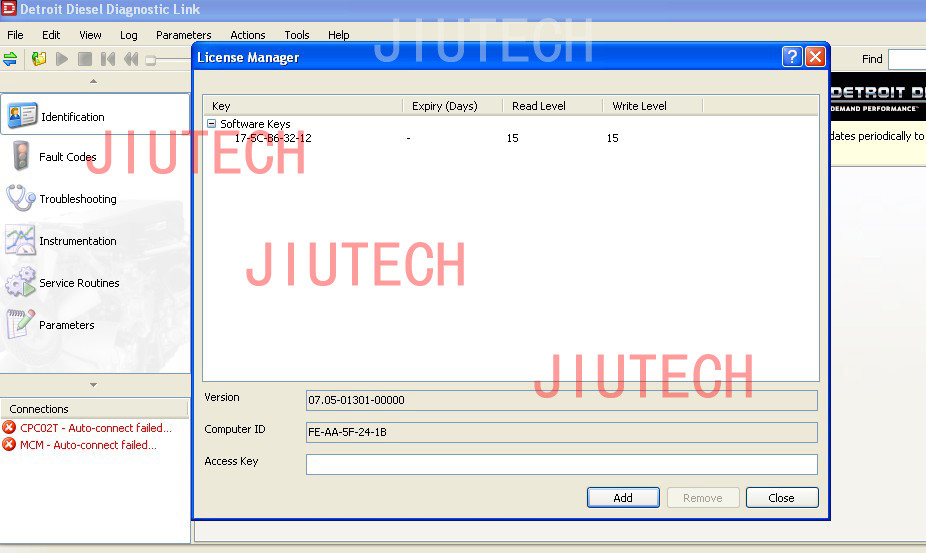
Task: Open the Parameters menu in menu bar
Action: point(183,35)
